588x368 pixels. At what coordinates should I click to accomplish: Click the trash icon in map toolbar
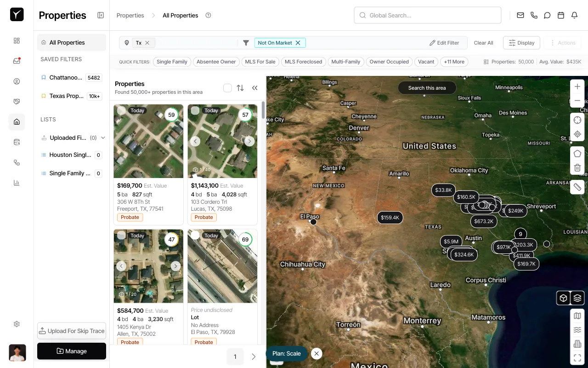click(577, 167)
